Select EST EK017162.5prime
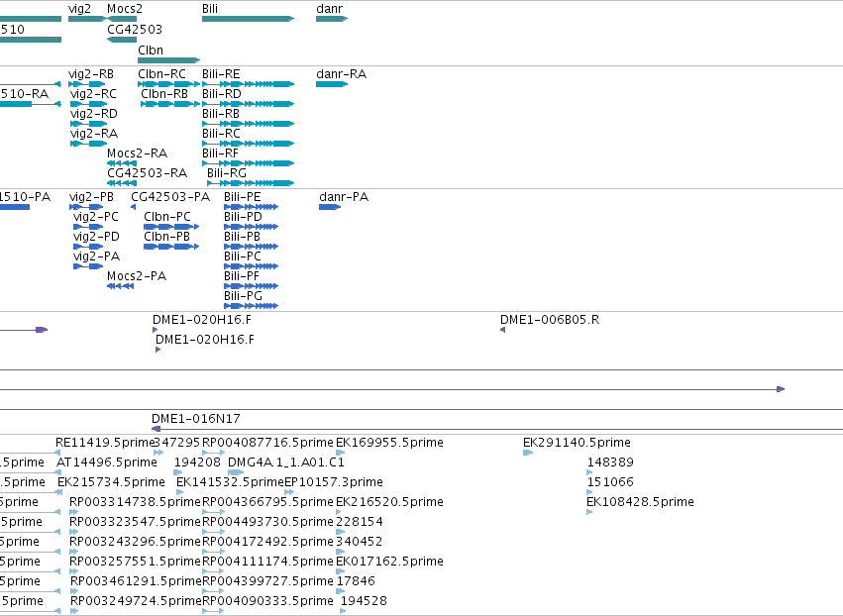 pyautogui.click(x=389, y=562)
